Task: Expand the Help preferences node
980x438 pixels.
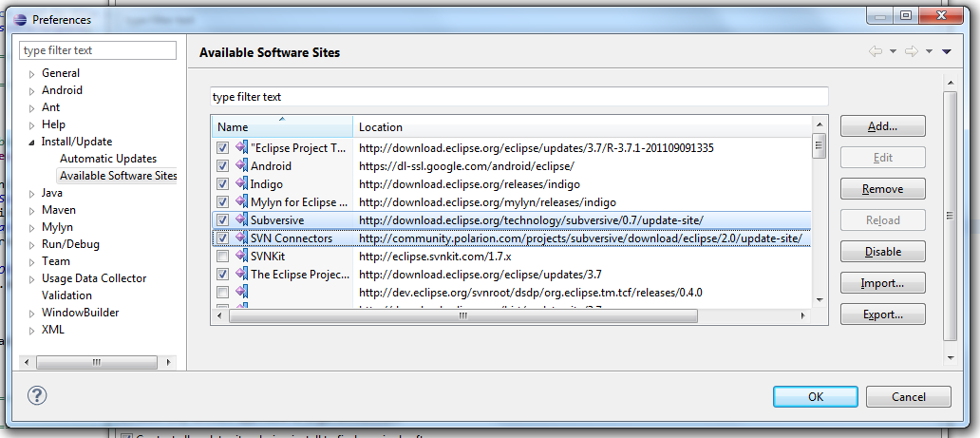Action: click(32, 125)
